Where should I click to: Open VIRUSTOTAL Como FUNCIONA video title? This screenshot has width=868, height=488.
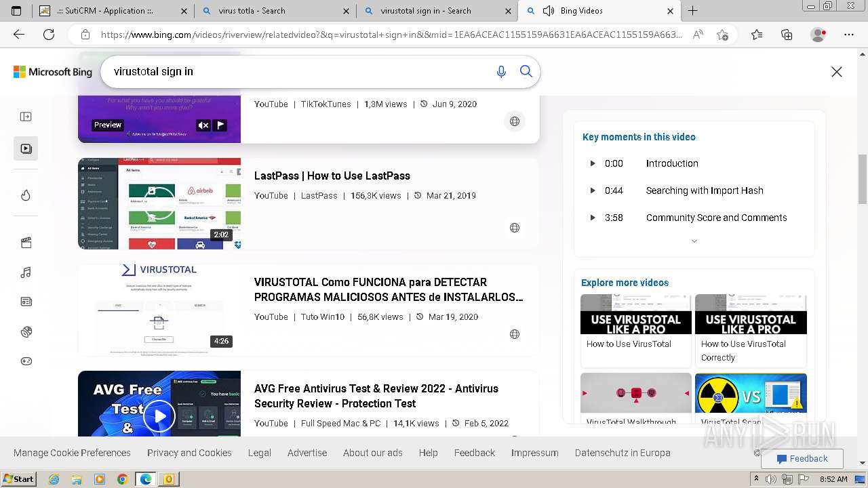pyautogui.click(x=389, y=289)
